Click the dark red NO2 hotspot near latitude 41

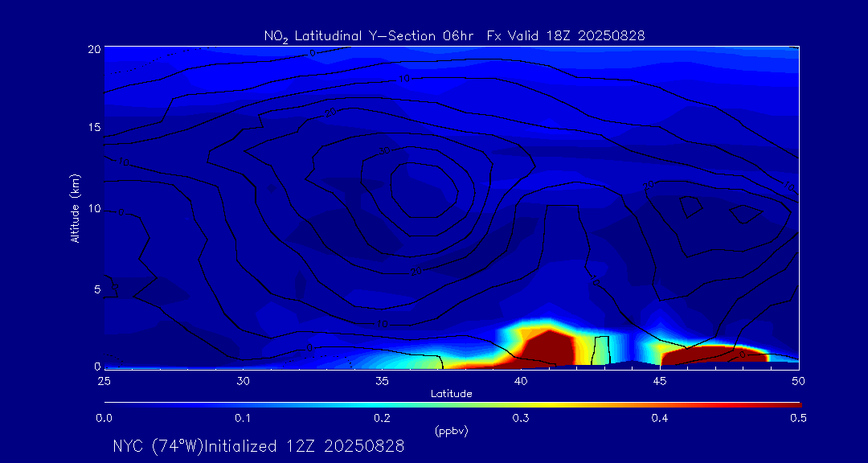[x=548, y=347]
